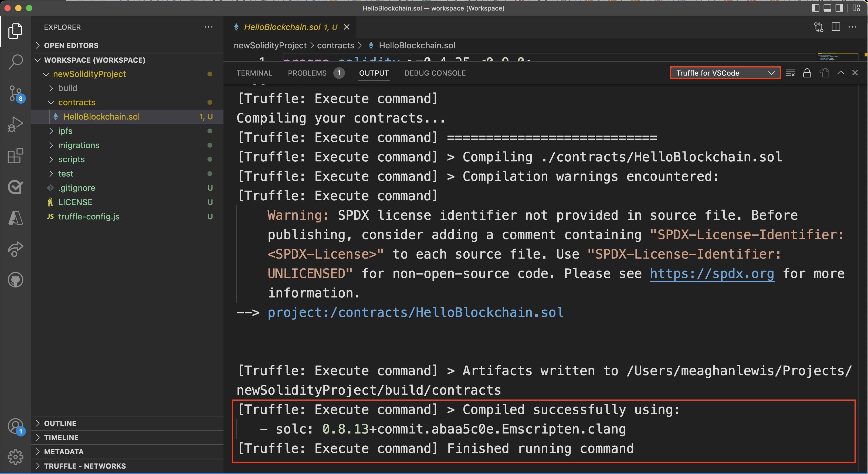Expand the Truffle - Networks section
Viewport: 868px width, 474px height.
127,466
